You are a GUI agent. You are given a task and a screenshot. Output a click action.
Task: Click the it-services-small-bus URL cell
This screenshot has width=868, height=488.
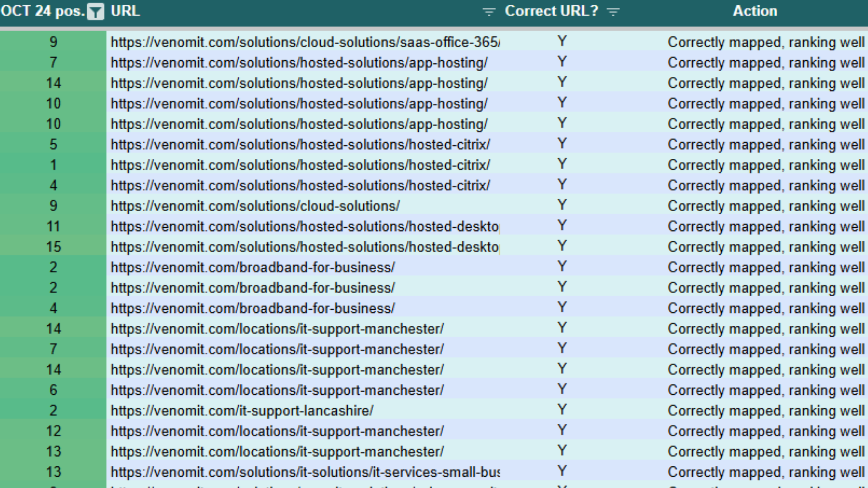click(x=305, y=472)
